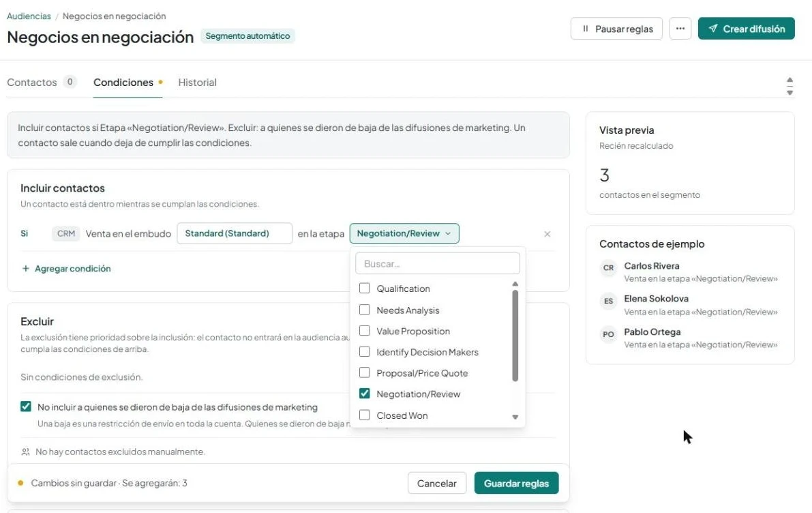Open the CRM condition type selector
This screenshot has width=812, height=513.
coord(65,234)
